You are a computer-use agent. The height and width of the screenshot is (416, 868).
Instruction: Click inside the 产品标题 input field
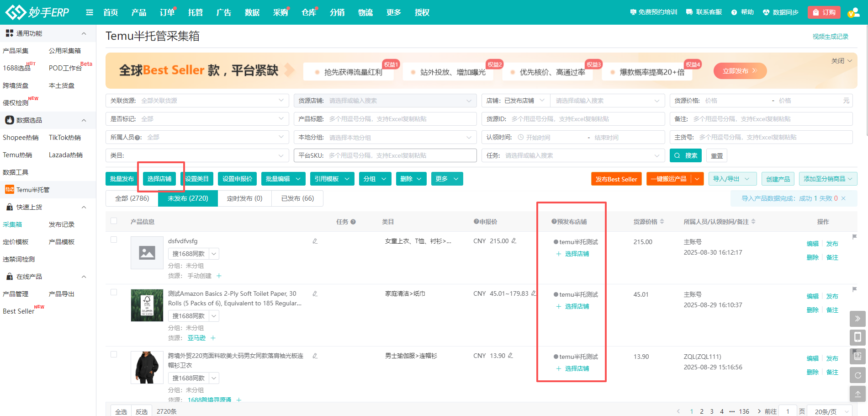click(385, 119)
